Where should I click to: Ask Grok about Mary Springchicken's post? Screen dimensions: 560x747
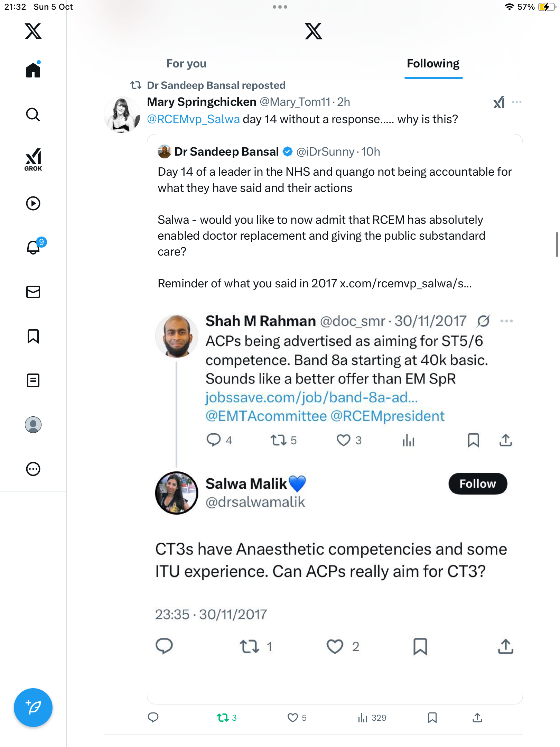point(499,102)
